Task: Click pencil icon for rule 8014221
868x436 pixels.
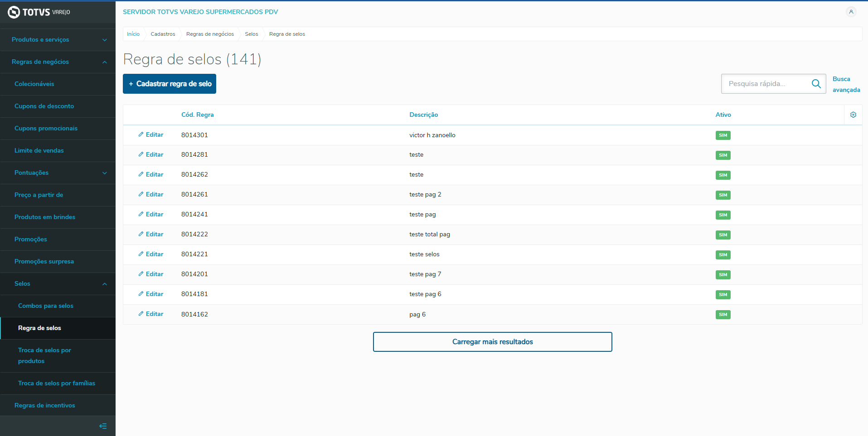Action: (x=141, y=254)
